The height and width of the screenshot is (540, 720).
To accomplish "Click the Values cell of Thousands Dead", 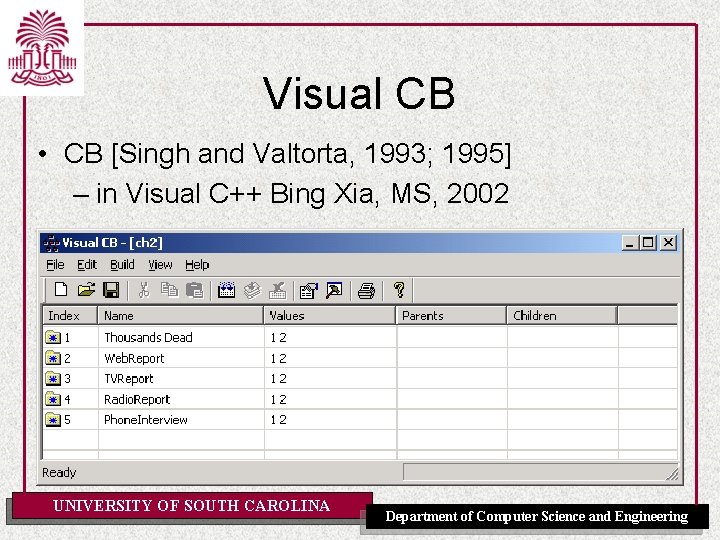I will coord(330,338).
